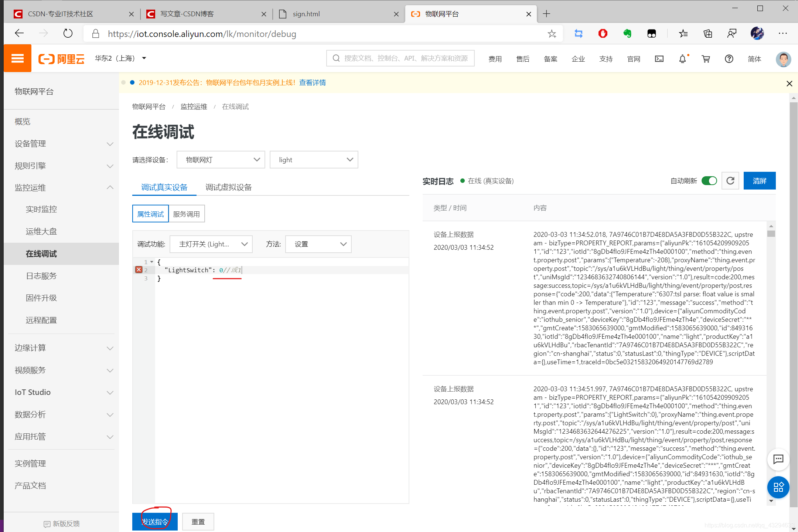Screen dimensions: 798x532
Task: Click the 在线调试 menu item in breadcrumb
Action: tap(235, 106)
